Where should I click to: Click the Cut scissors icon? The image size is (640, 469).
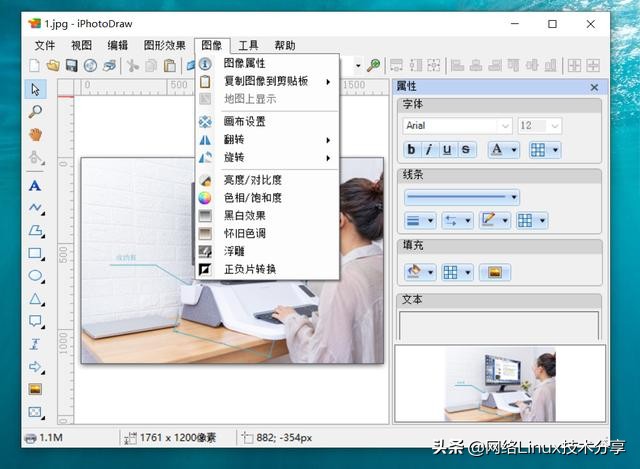132,65
